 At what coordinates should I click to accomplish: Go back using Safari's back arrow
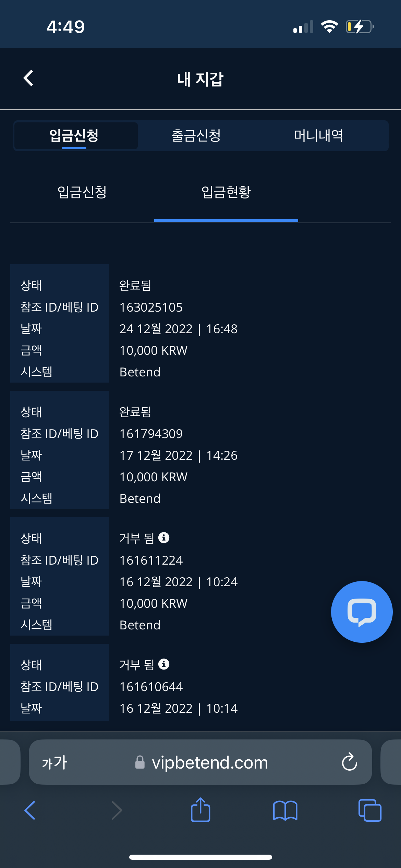pos(30,810)
